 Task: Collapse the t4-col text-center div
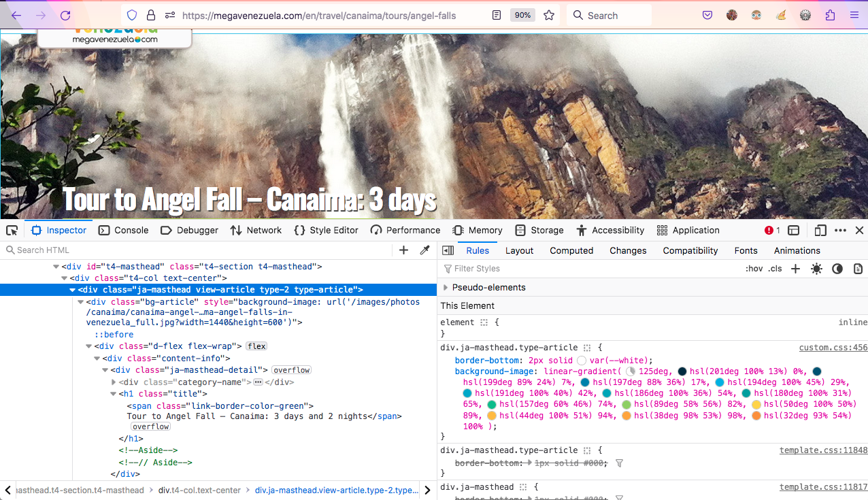[65, 278]
